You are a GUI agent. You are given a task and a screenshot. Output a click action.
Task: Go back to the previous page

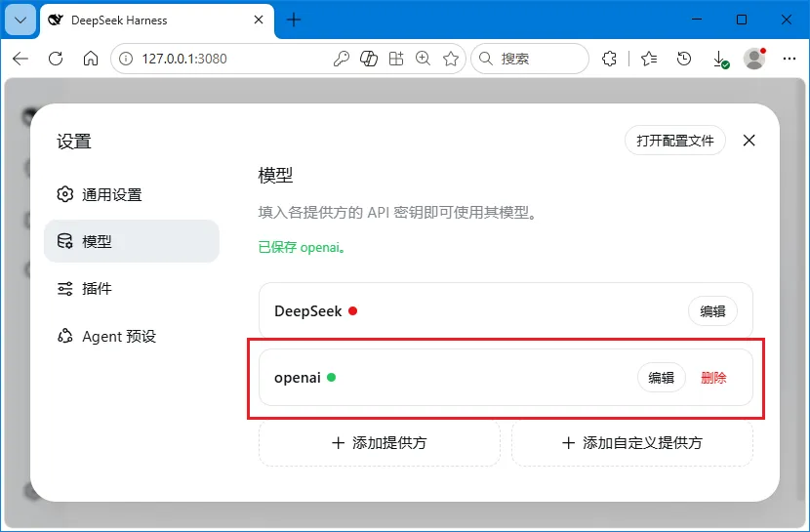point(20,59)
